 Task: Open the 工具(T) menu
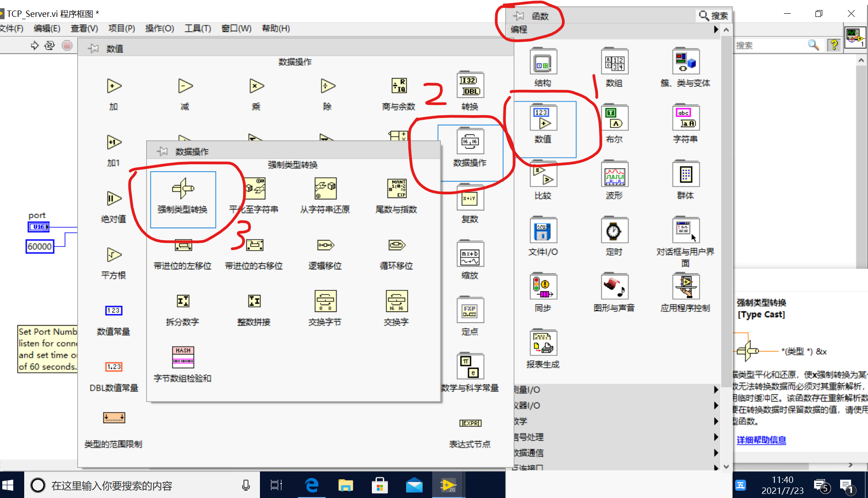[x=197, y=28]
